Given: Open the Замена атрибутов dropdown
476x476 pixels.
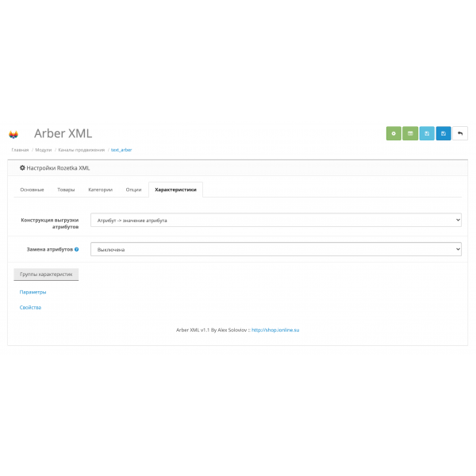Looking at the screenshot, I should 276,249.
